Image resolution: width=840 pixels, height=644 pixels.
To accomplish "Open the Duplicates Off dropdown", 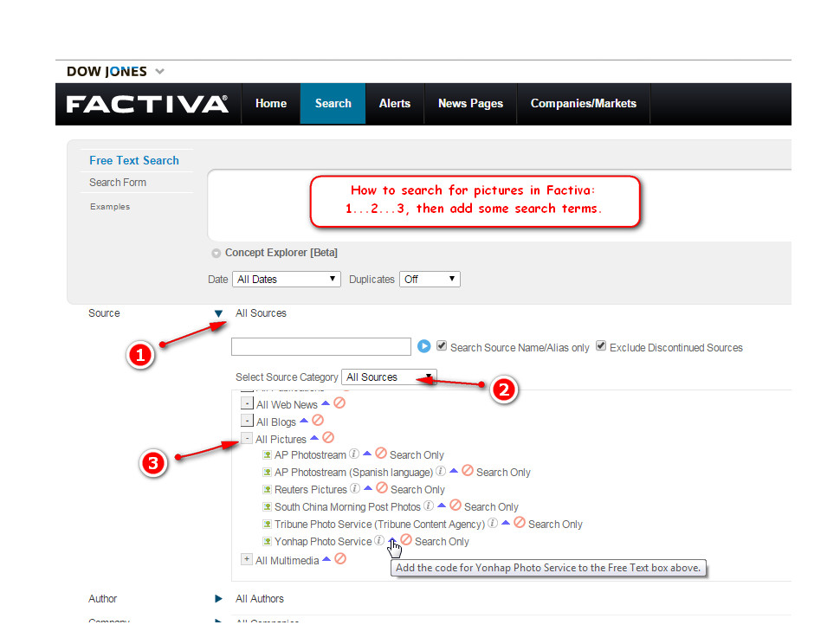I will [x=430, y=279].
